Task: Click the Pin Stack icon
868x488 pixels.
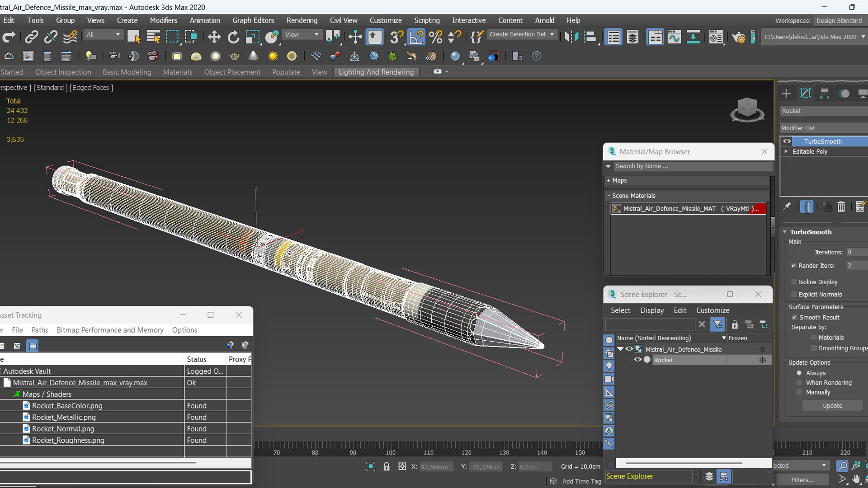Action: tap(787, 206)
